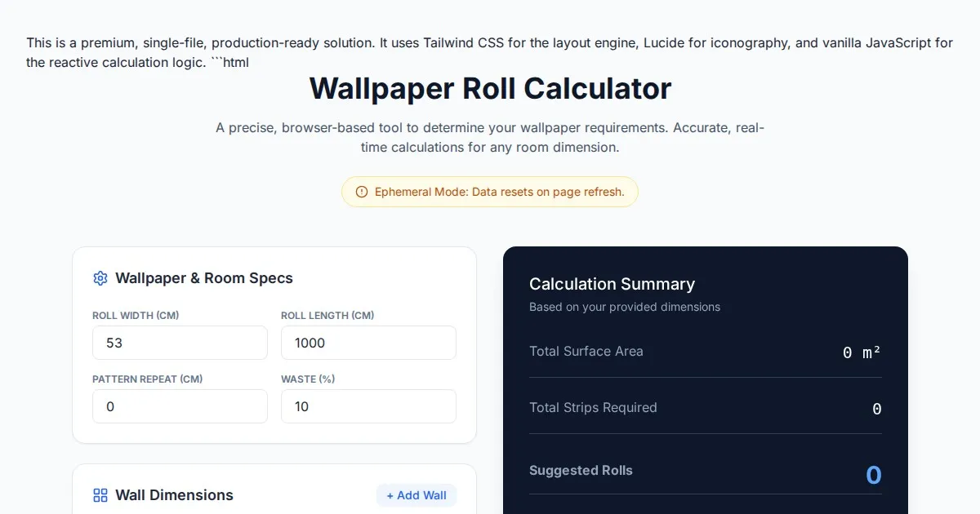Click the Total Strips Required value
Viewport: 980px width, 514px height.
pos(876,409)
